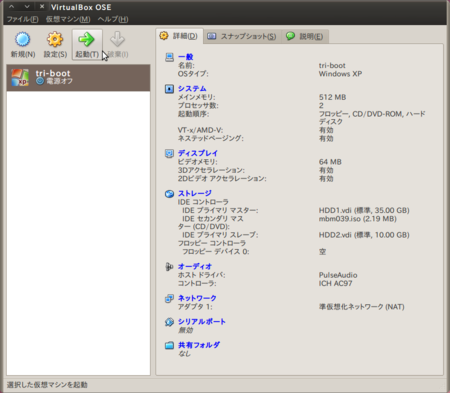Viewport: 450px width, 393px height.
Task: Click the ディスプレイ section monitor icon
Action: (169, 153)
